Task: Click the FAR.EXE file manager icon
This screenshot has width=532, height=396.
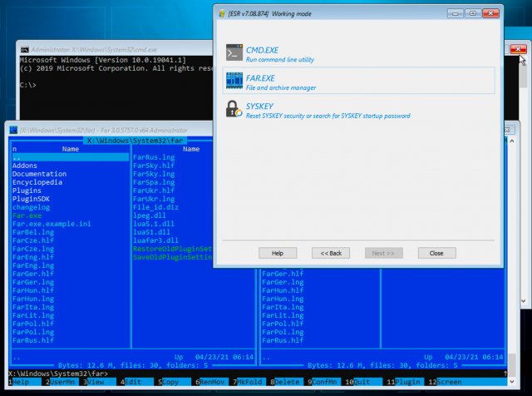Action: (x=233, y=81)
